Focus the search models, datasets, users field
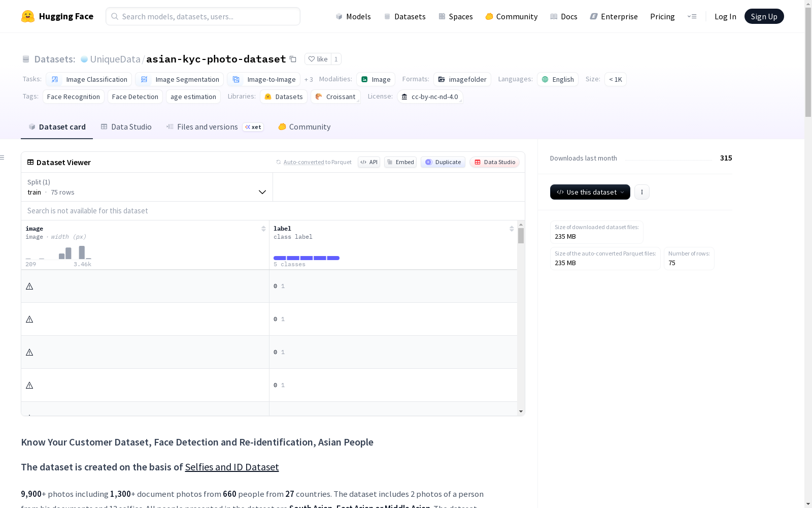 click(x=203, y=16)
